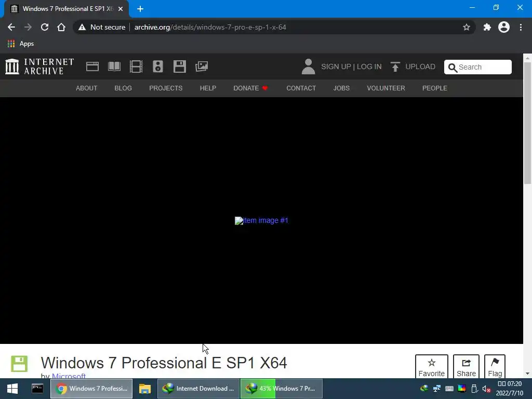Click the Flag button

point(495,367)
